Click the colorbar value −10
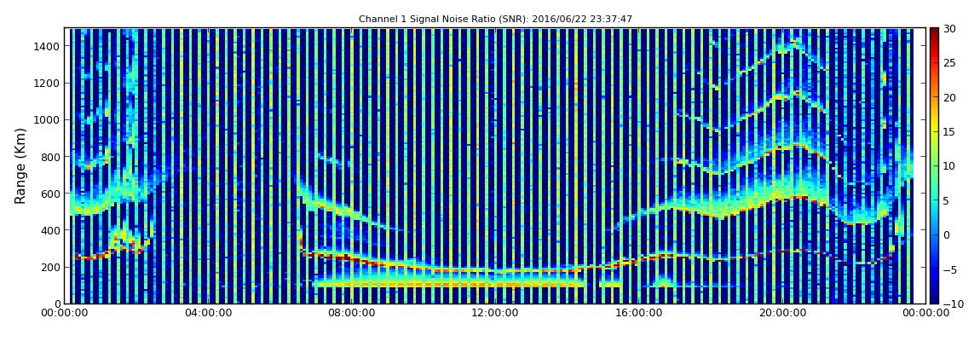 click(952, 304)
